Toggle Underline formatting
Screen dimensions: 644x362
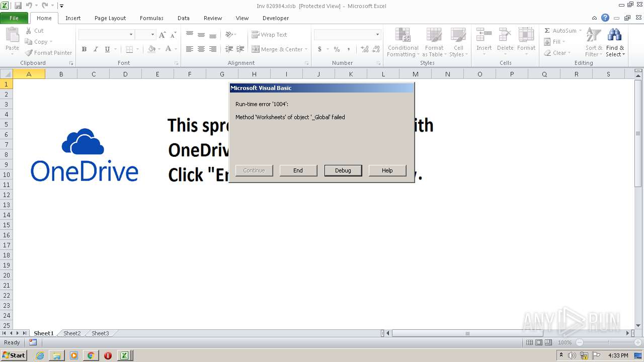107,49
